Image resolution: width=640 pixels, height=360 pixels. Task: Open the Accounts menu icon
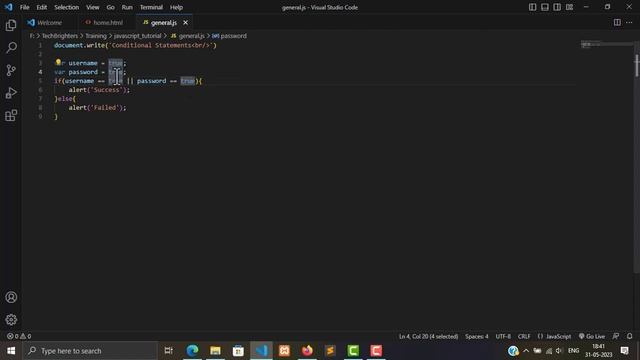coord(11,297)
